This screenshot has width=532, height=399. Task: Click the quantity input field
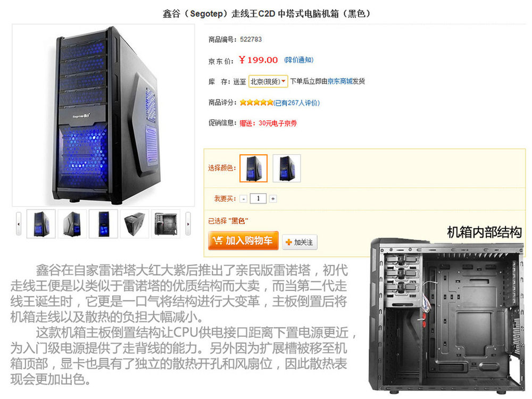[x=258, y=198]
